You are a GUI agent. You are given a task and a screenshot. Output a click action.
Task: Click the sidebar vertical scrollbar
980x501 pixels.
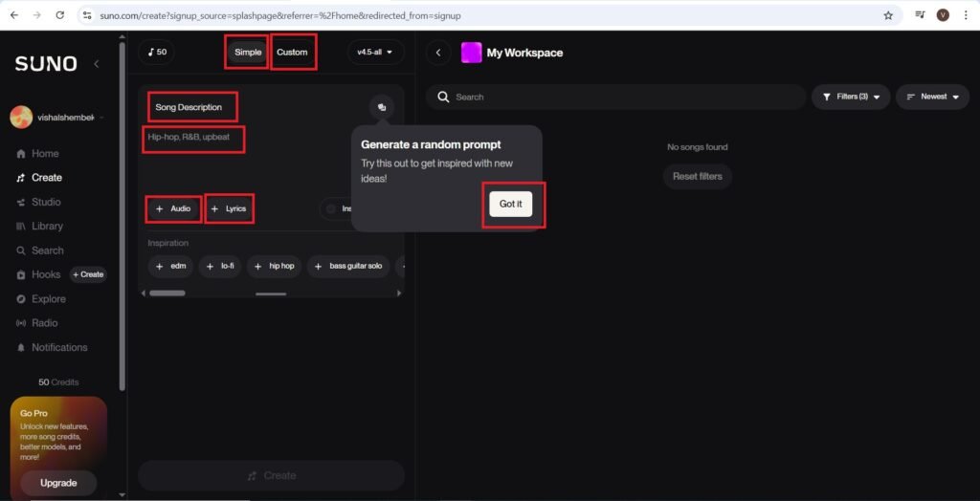(122, 215)
